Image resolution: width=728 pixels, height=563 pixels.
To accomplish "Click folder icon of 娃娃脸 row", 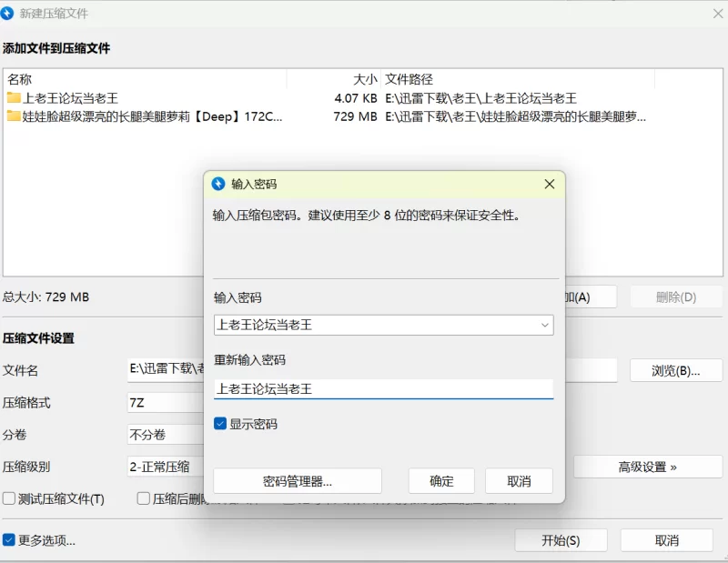I will pyautogui.click(x=14, y=116).
